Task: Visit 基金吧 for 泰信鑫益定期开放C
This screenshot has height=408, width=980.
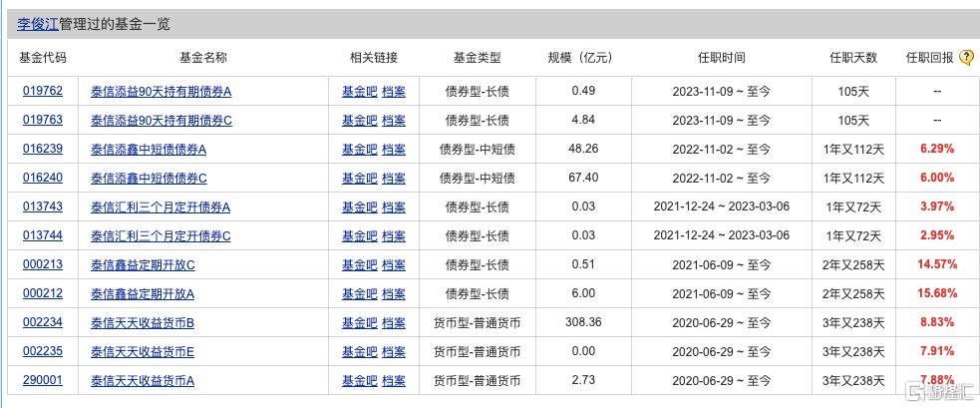Action: pyautogui.click(x=359, y=265)
